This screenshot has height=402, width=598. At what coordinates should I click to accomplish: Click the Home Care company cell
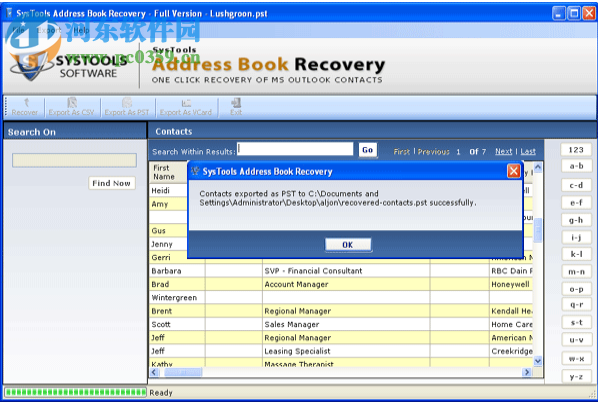point(511,324)
